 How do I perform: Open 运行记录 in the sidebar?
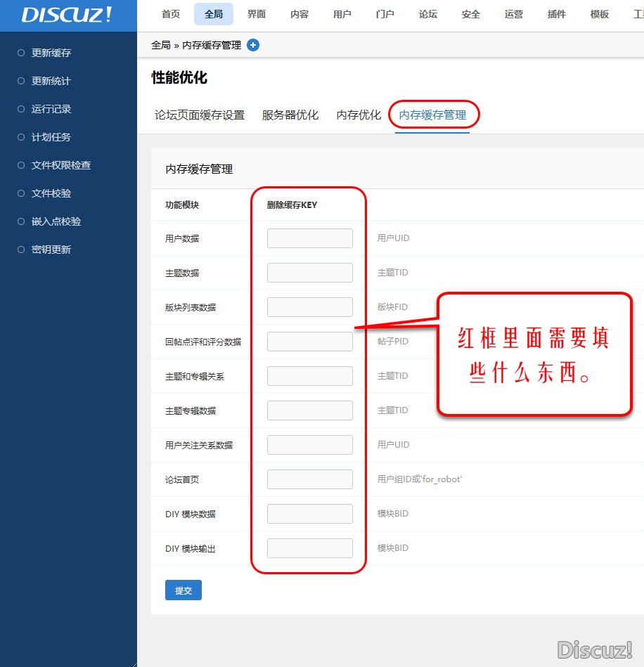pos(51,109)
